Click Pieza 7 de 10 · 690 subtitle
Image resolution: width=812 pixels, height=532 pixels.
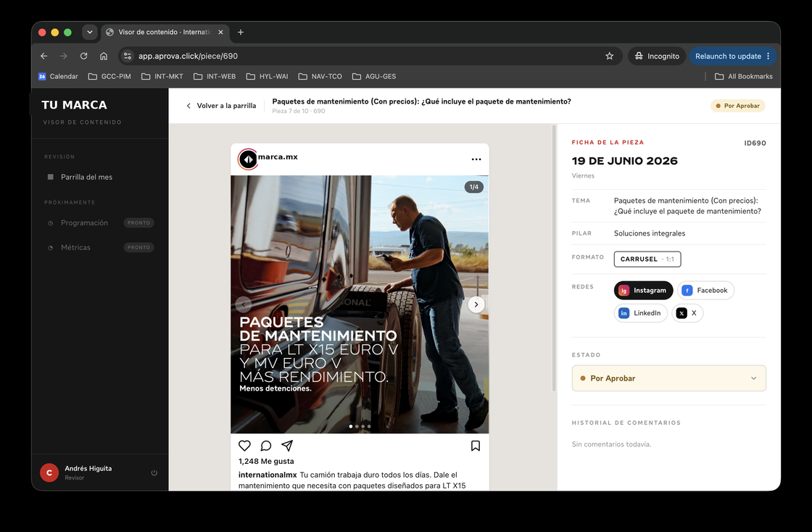pos(298,112)
